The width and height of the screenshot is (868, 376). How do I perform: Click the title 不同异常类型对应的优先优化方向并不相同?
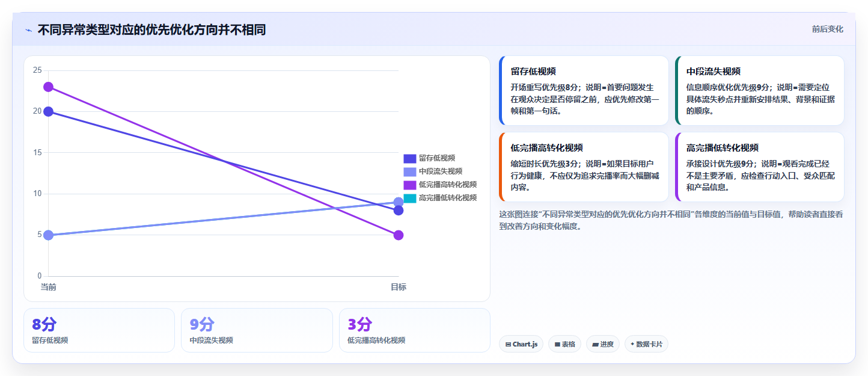tap(151, 29)
